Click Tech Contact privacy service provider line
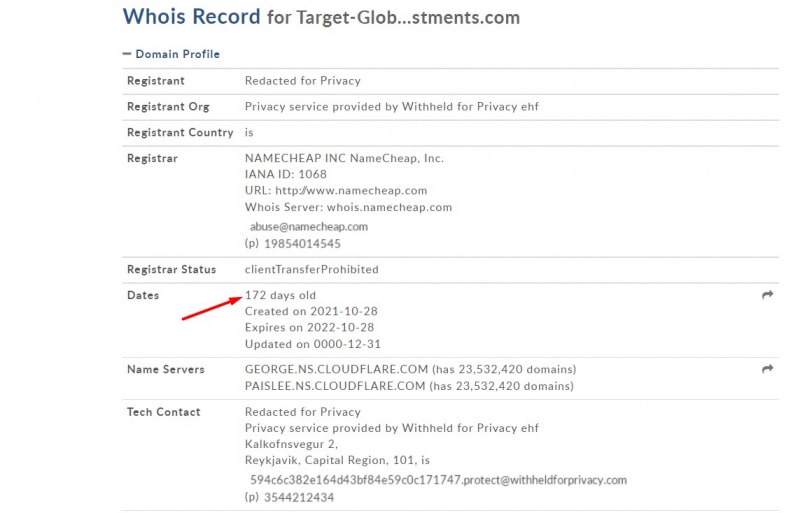The image size is (800, 513). (x=392, y=428)
